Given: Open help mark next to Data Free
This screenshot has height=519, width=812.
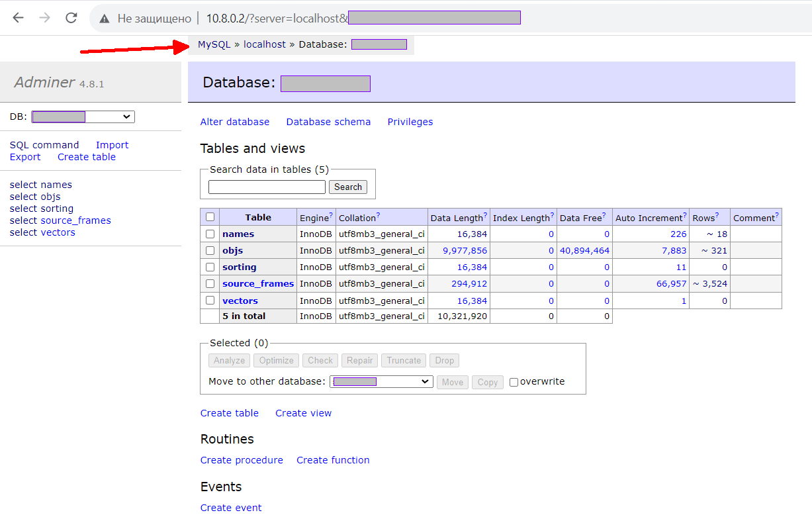Looking at the screenshot, I should pos(604,216).
